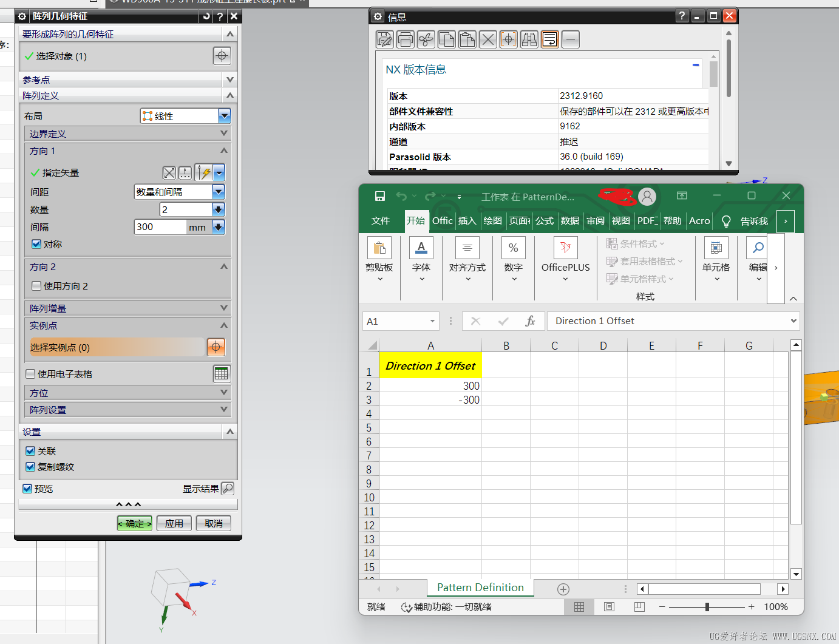Click the print icon in the 信息 window

tap(406, 39)
